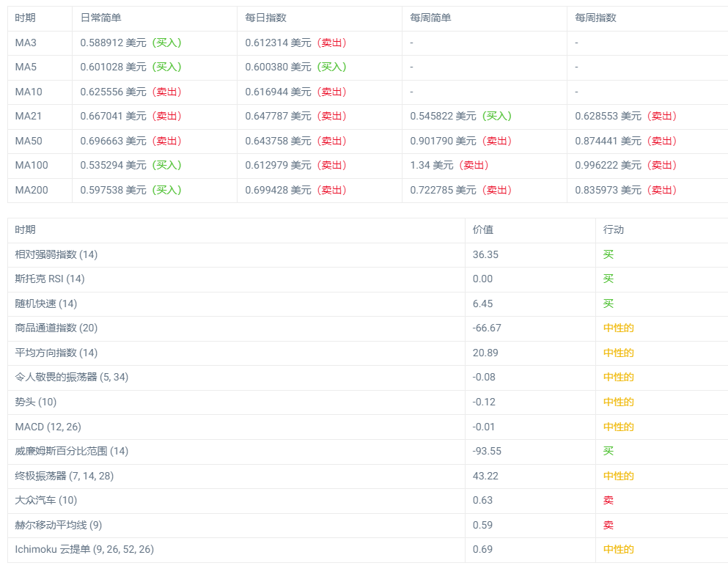Image resolution: width=728 pixels, height=574 pixels.
Task: Select the 大众汽车 (10) row
Action: tap(368, 501)
